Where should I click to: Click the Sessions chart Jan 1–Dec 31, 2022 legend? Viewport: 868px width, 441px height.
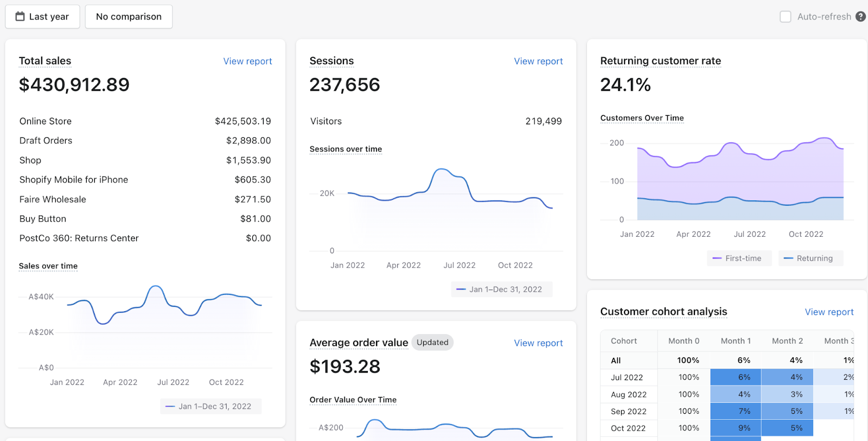(502, 289)
